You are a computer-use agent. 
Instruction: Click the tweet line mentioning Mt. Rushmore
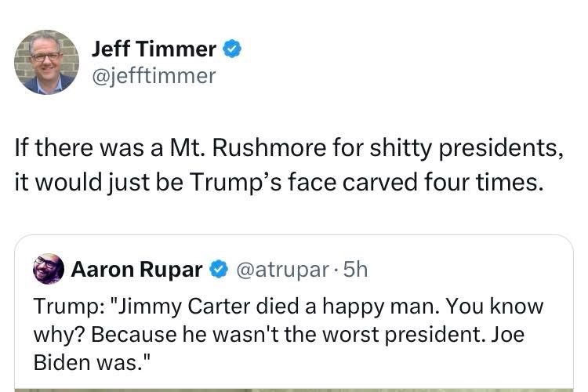pyautogui.click(x=289, y=147)
